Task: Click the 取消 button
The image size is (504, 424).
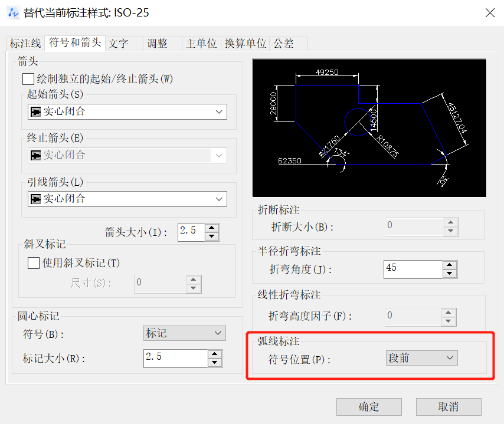Action: [x=449, y=407]
